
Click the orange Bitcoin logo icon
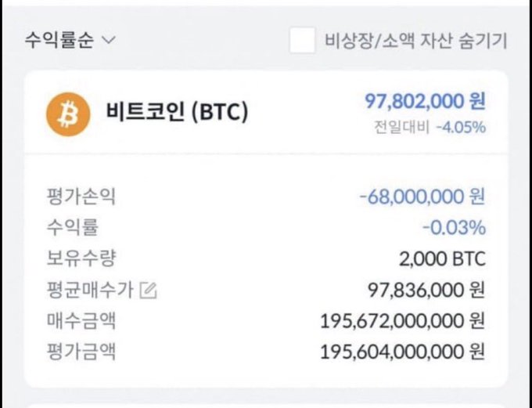coord(69,113)
